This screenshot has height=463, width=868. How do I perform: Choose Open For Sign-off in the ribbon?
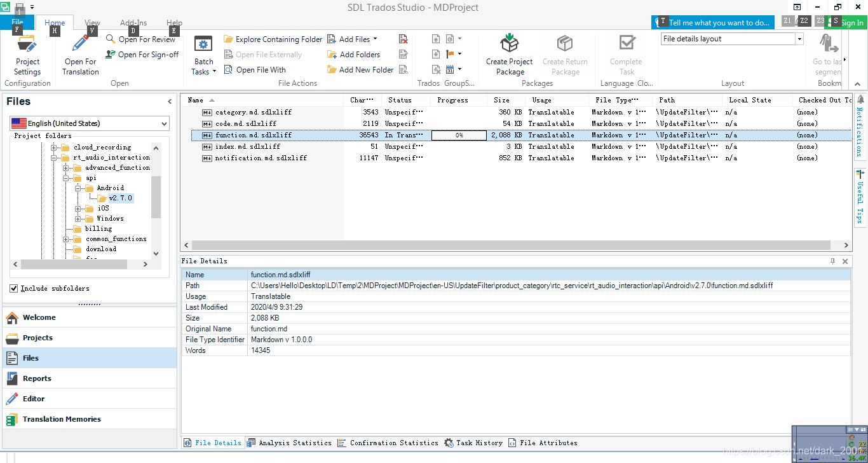coord(142,55)
